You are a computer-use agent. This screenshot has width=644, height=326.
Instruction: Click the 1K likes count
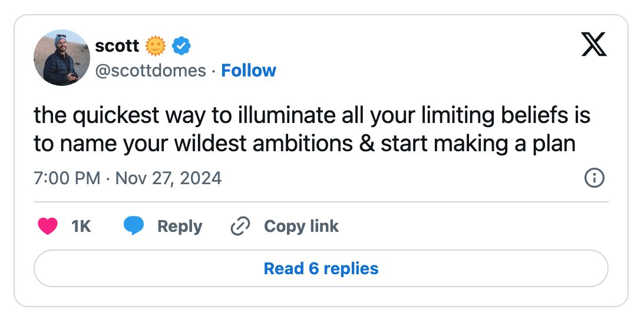click(x=81, y=227)
